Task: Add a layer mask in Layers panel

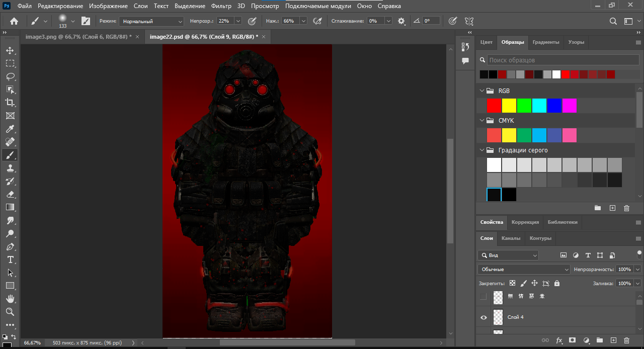Action: click(573, 340)
